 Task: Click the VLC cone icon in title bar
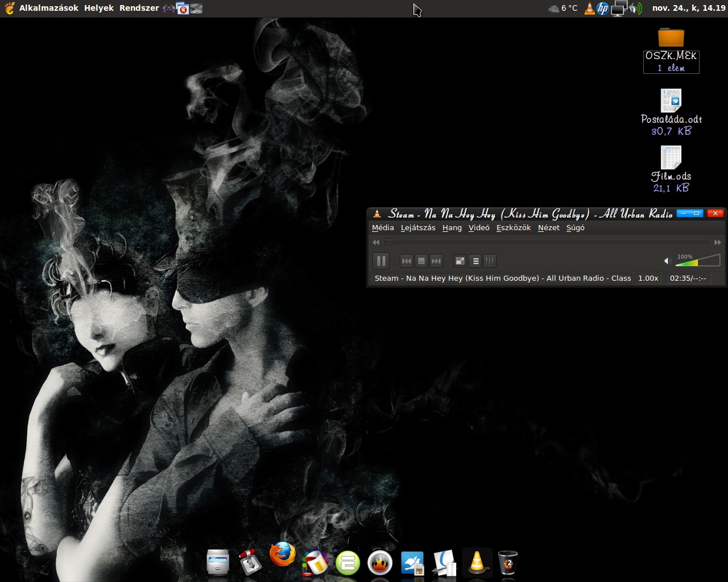(x=377, y=214)
